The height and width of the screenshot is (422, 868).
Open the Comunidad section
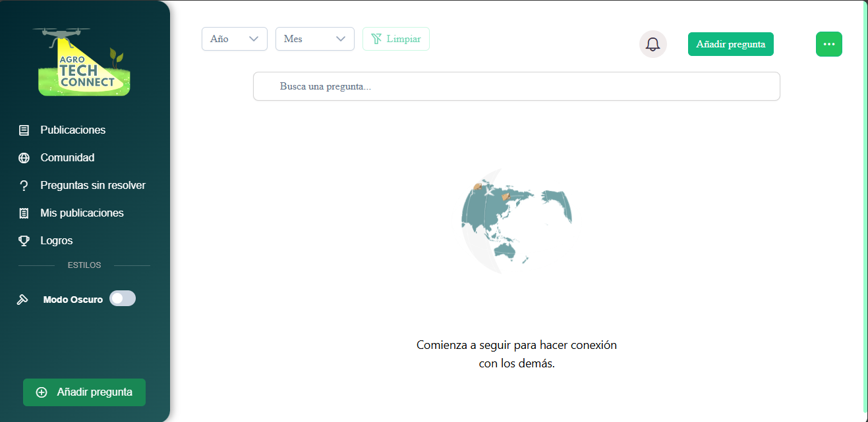coord(67,158)
